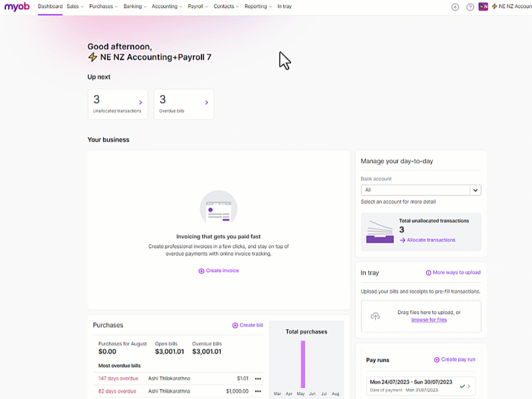Screen dimensions: 532x399
Task: Open the Bank account dropdown
Action: point(421,190)
